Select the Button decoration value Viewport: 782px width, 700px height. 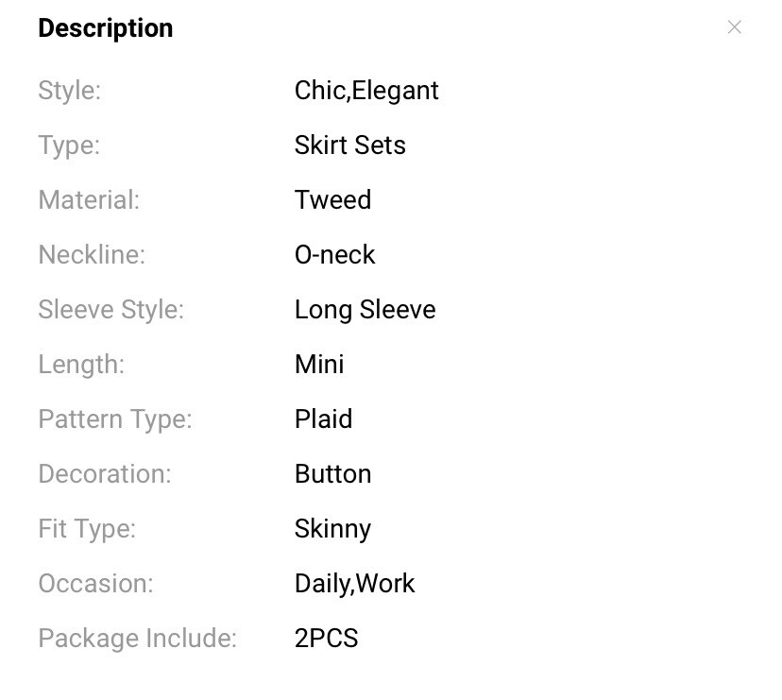click(333, 474)
